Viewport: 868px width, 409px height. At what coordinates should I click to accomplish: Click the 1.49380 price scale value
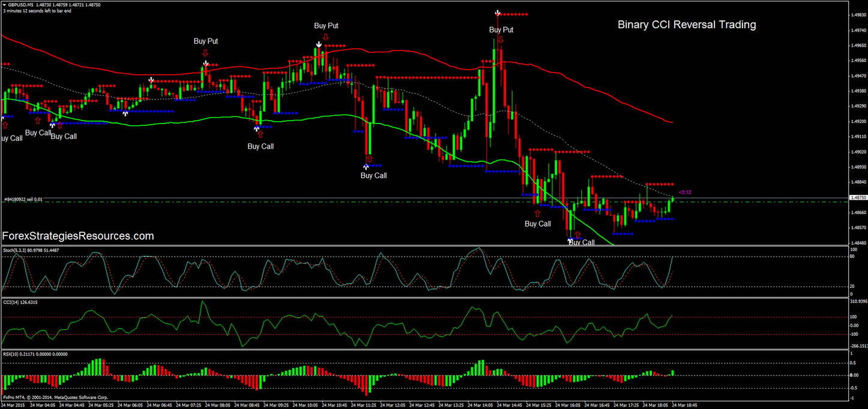858,91
